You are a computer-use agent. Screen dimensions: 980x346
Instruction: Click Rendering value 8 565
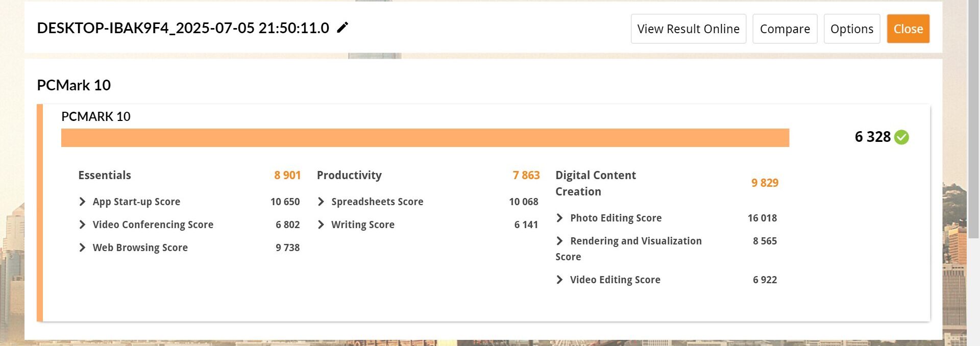765,241
